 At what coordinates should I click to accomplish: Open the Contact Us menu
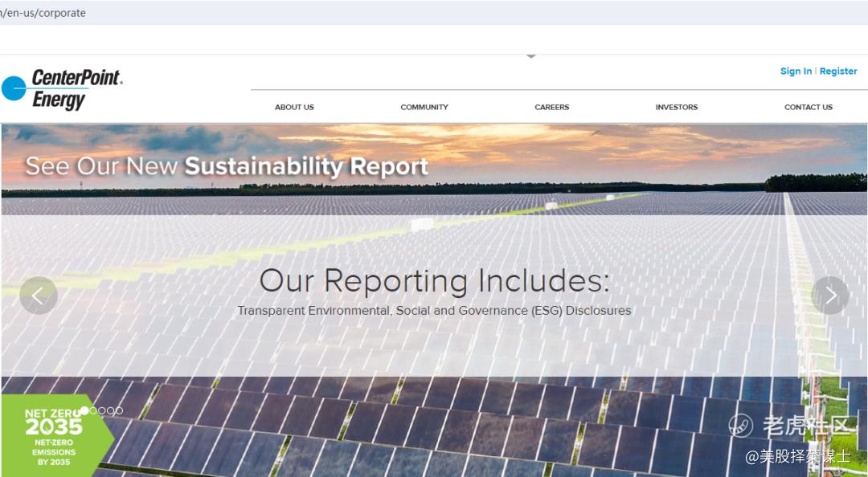point(808,107)
